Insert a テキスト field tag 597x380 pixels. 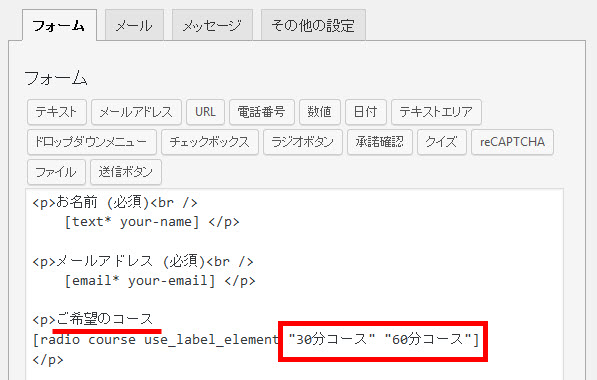57,112
